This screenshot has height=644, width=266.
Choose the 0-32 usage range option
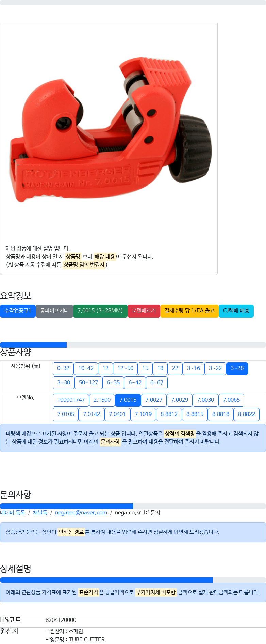click(63, 368)
